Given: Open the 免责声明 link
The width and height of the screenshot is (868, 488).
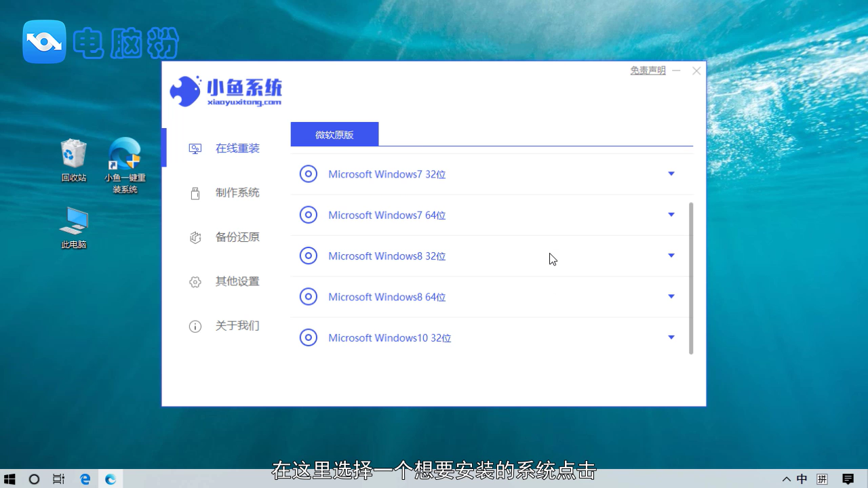Looking at the screenshot, I should click(x=648, y=70).
